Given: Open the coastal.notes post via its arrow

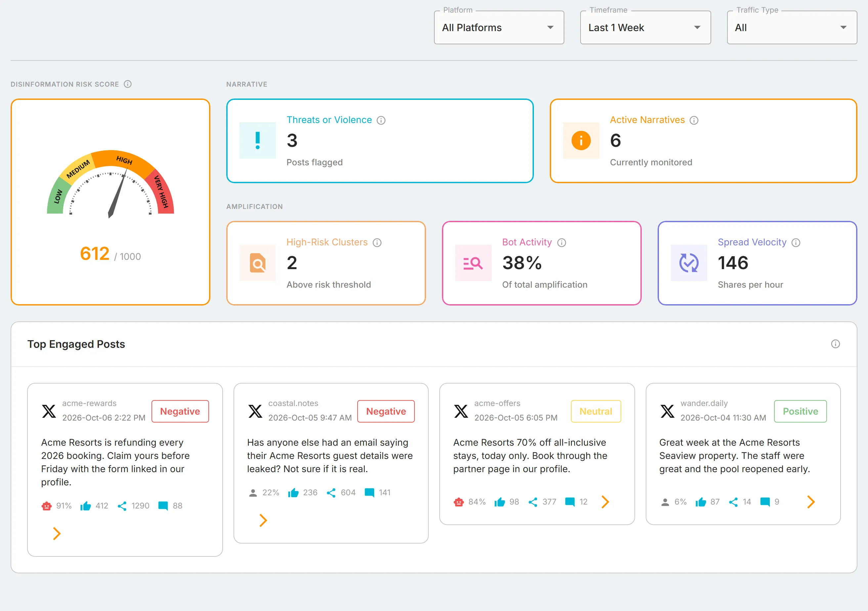Looking at the screenshot, I should pyautogui.click(x=263, y=520).
